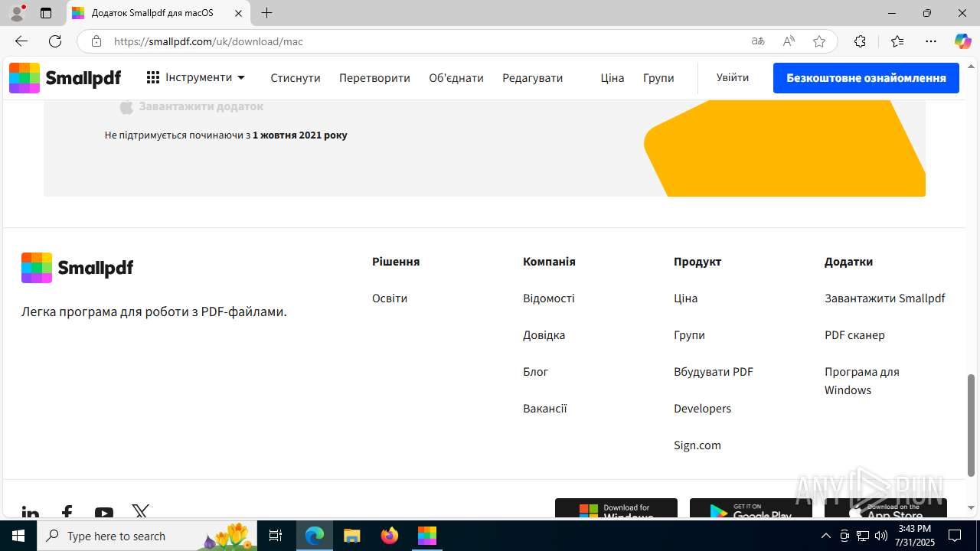Viewport: 980px width, 551px height.
Task: Open the Developers footer link
Action: [x=703, y=409]
